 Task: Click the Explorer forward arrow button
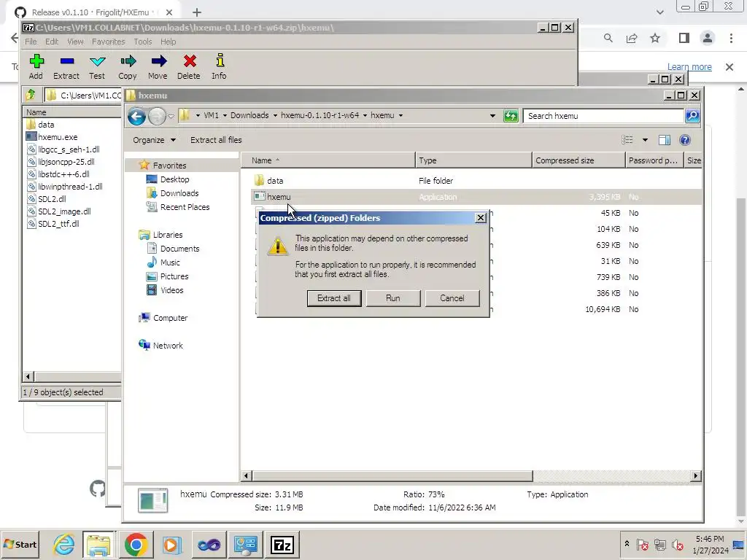coord(156,116)
